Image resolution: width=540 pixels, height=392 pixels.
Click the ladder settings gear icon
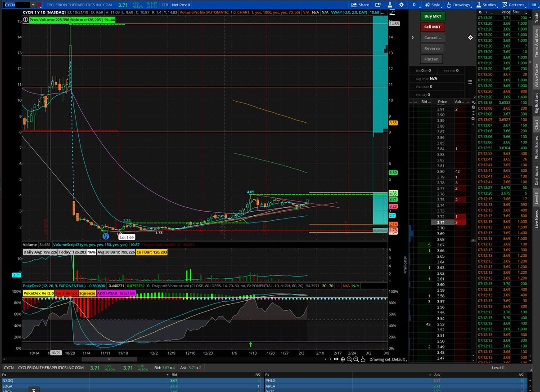pyautogui.click(x=472, y=102)
